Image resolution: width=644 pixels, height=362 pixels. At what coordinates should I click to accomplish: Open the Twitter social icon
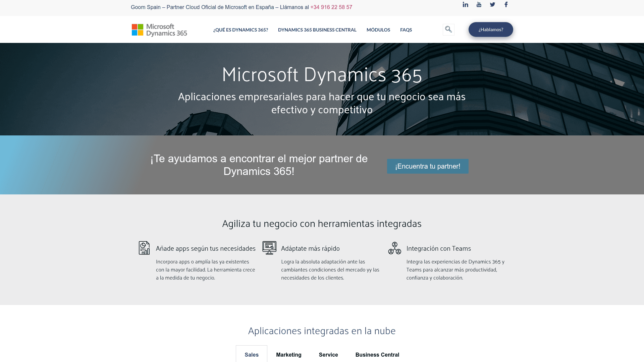click(492, 4)
